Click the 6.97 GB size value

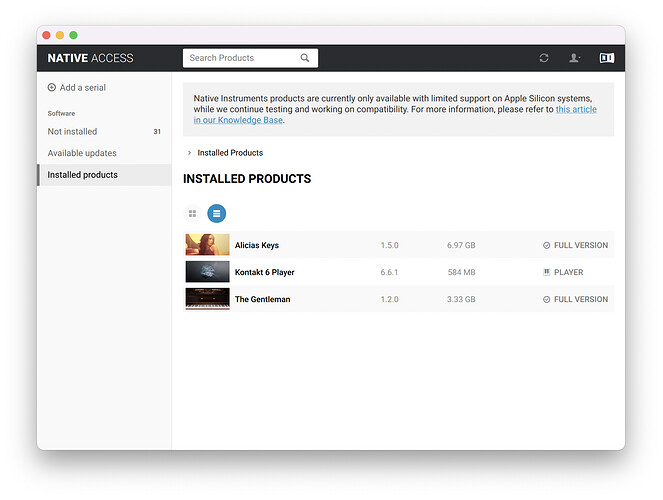(x=461, y=245)
